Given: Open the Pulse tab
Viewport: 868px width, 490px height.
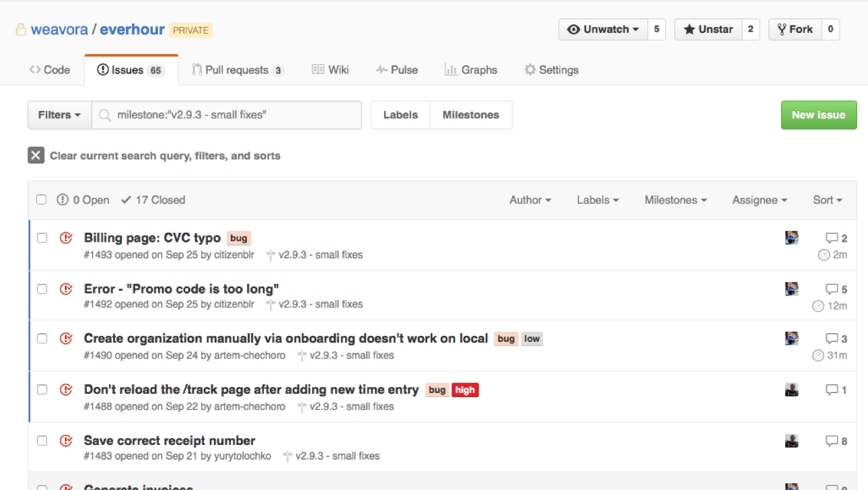Looking at the screenshot, I should [396, 70].
